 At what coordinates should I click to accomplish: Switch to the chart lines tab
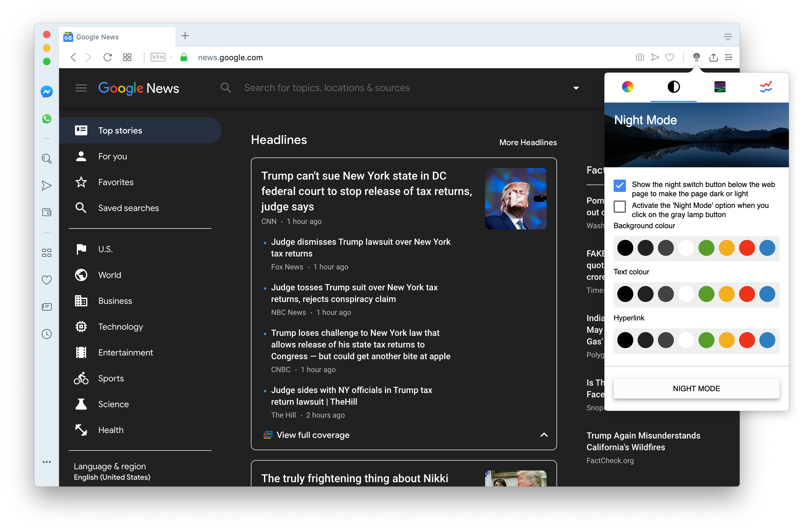point(766,87)
